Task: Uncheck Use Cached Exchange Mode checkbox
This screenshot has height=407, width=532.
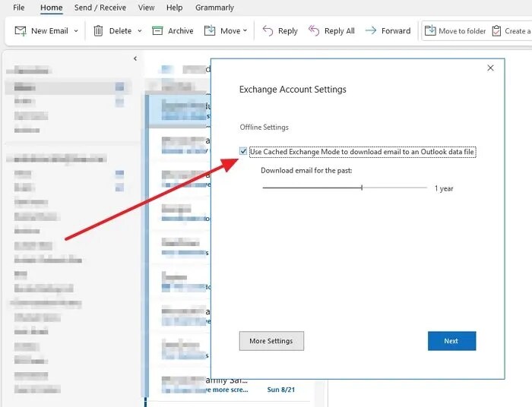Action: point(243,151)
